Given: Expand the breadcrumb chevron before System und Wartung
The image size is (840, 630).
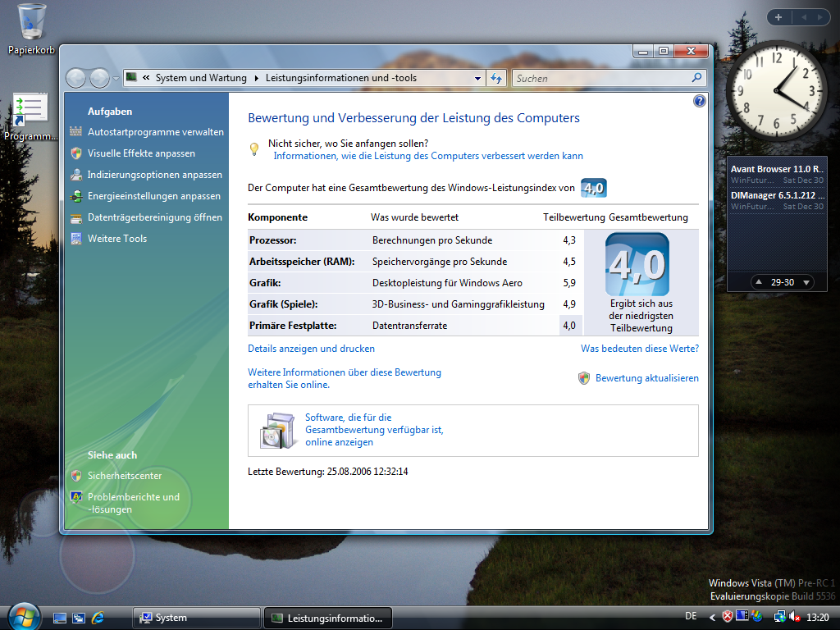Looking at the screenshot, I should [146, 78].
